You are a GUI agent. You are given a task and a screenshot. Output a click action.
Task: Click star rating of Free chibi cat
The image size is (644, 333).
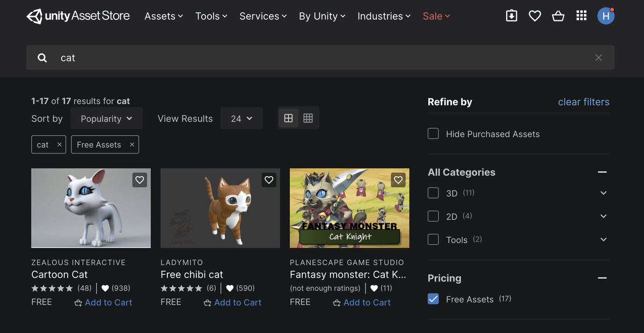181,288
